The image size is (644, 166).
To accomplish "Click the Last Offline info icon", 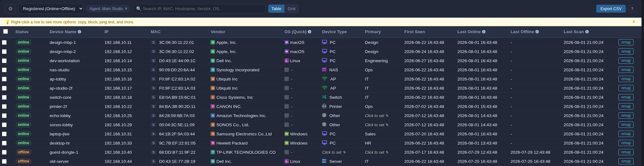I will (x=537, y=32).
